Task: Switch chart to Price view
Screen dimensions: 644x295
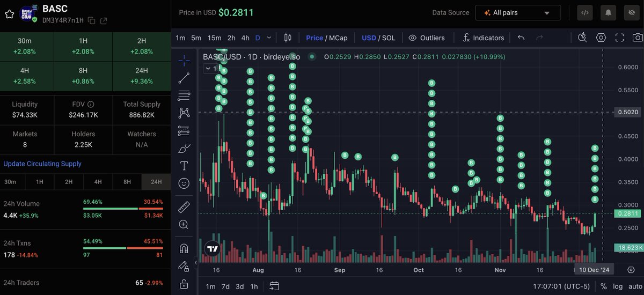Action: [314, 38]
